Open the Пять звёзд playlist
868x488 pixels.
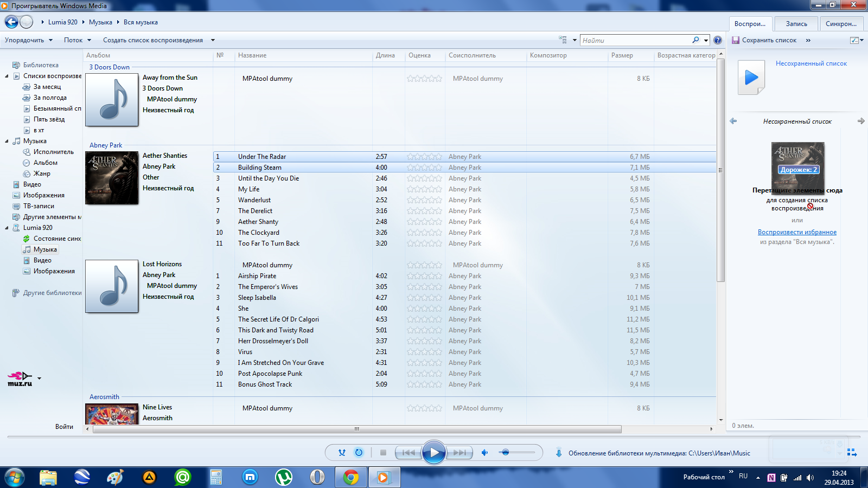point(49,119)
